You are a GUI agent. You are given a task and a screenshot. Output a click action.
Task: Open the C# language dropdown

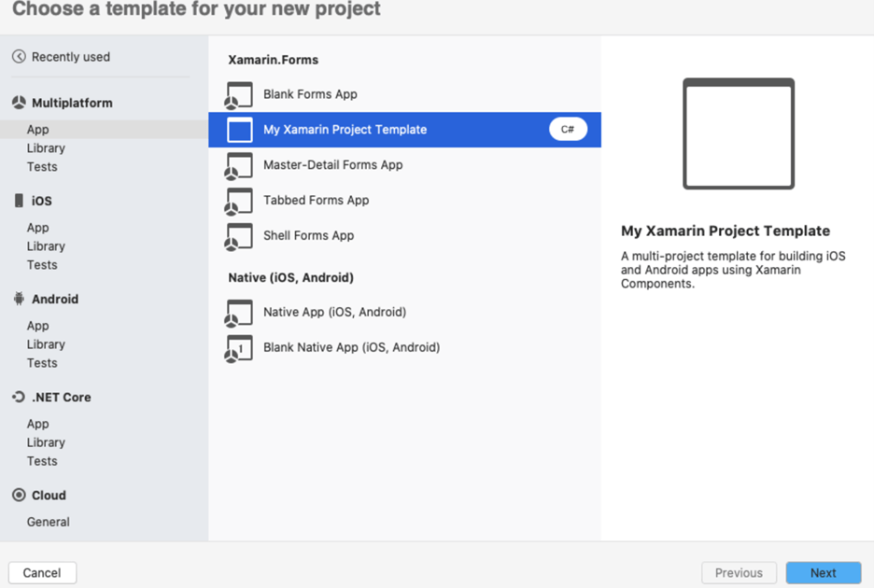(x=568, y=130)
